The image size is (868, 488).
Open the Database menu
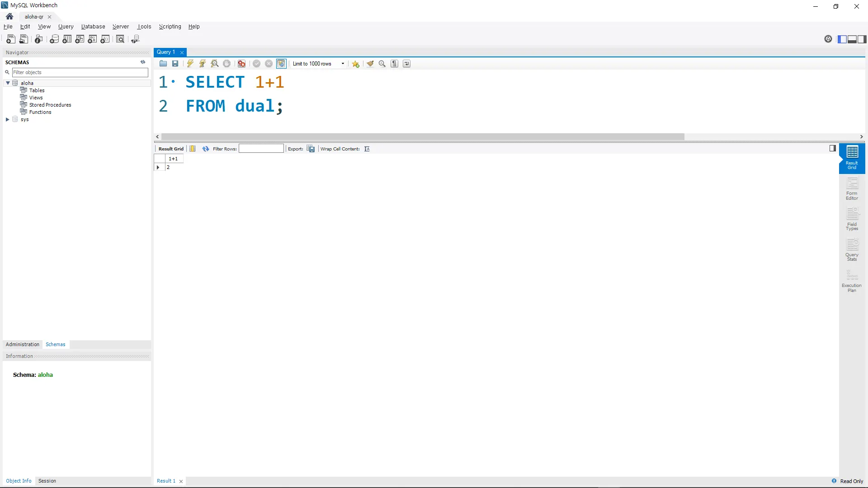[93, 27]
